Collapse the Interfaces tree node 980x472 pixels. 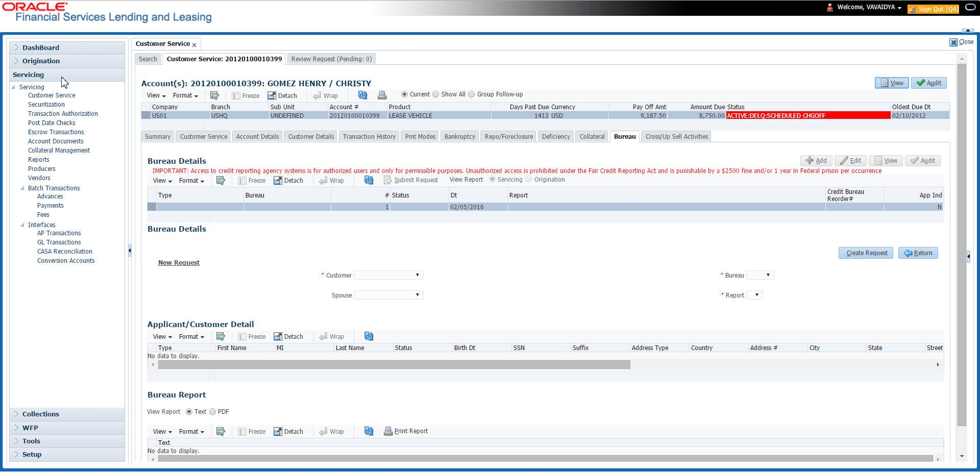pos(22,225)
